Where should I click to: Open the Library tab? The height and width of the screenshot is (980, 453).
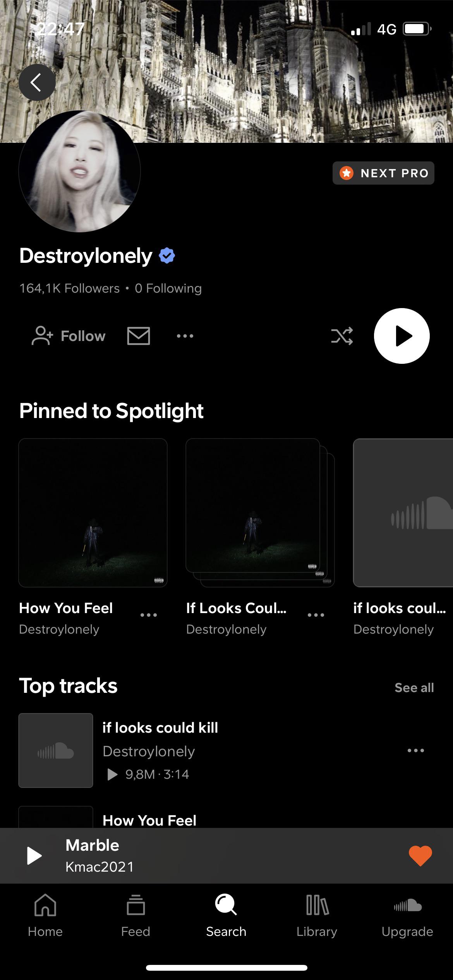click(x=317, y=915)
